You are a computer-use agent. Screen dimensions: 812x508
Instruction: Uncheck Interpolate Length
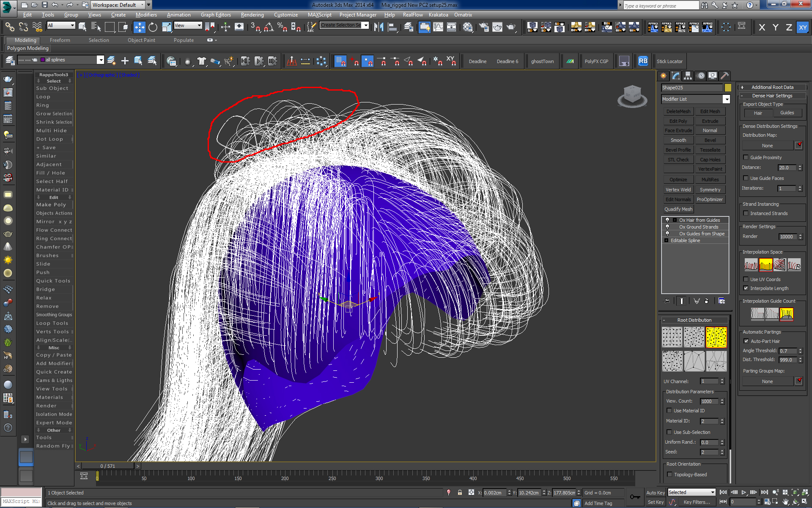tap(746, 288)
